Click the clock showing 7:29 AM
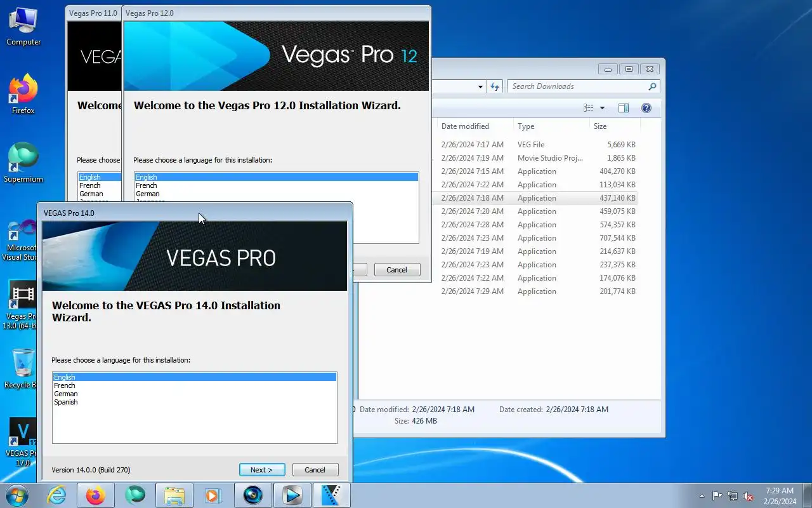The height and width of the screenshot is (508, 812). point(780,496)
